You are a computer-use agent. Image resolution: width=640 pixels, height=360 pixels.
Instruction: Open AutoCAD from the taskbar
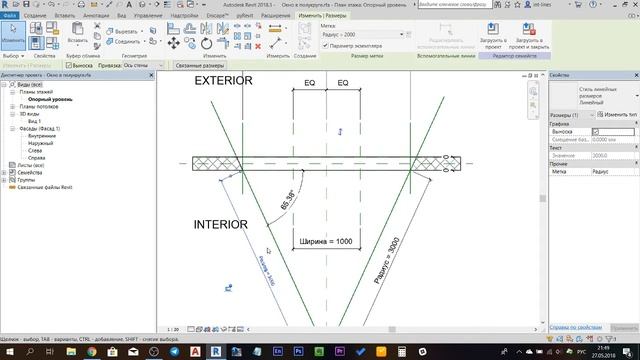pos(195,351)
